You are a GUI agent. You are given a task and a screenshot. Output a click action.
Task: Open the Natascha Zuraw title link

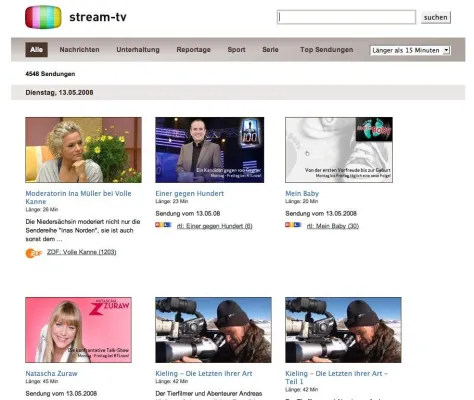51,373
